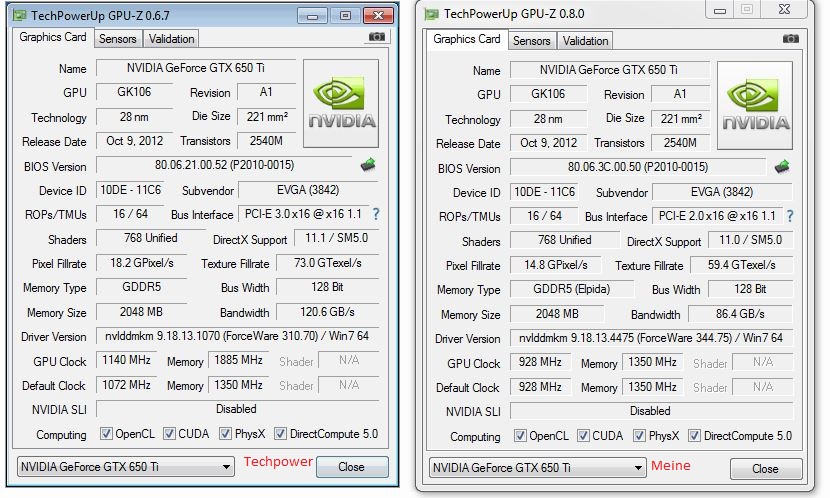Toggle DirectCompute 5.0 checkbox in GPU-Z 0.8.0
The image size is (830, 498).
(x=694, y=436)
